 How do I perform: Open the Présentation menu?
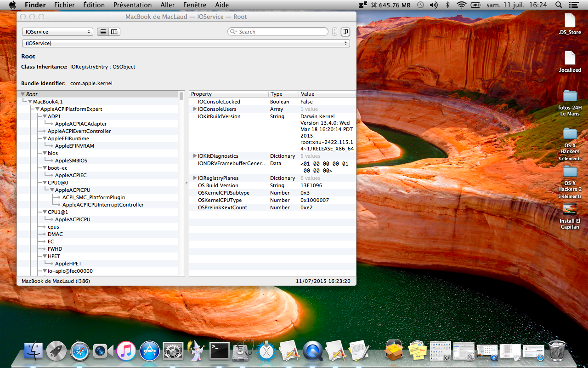(132, 5)
